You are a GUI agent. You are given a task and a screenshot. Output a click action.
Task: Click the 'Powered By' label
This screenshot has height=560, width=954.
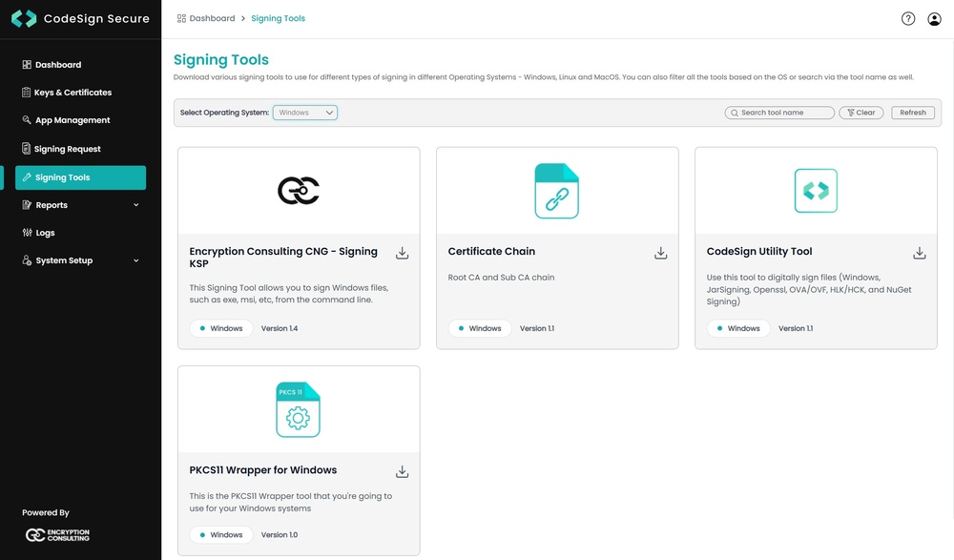(x=46, y=512)
